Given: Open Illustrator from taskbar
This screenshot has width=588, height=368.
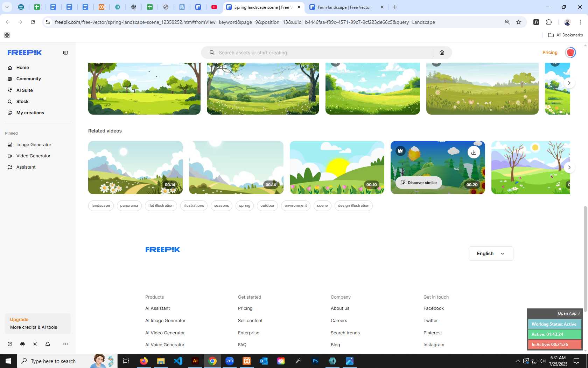Looking at the screenshot, I should 195,361.
